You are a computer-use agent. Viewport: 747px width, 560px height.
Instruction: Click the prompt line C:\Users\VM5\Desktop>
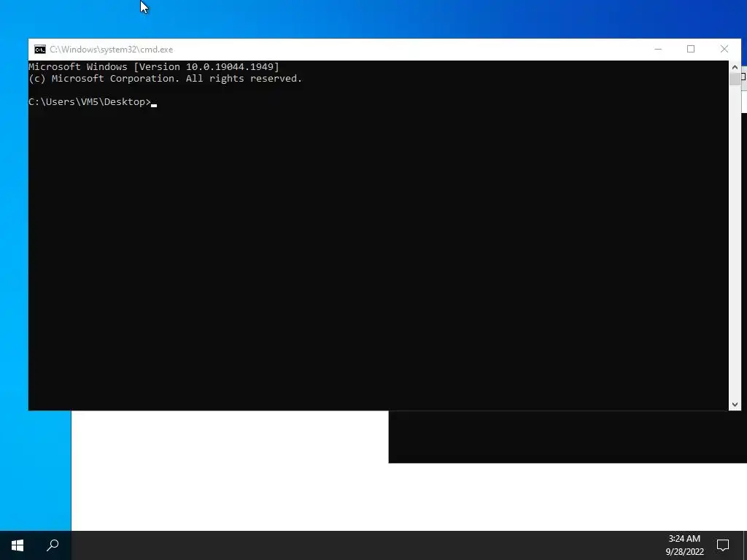pyautogui.click(x=90, y=102)
